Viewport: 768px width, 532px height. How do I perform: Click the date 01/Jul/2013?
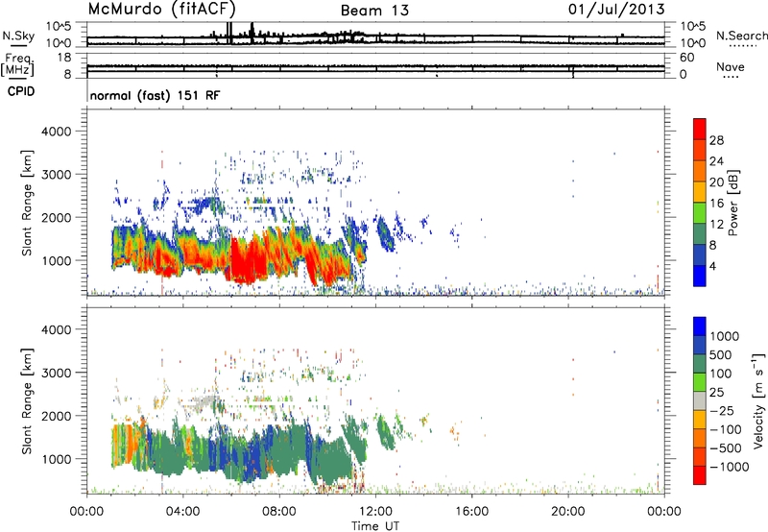616,10
